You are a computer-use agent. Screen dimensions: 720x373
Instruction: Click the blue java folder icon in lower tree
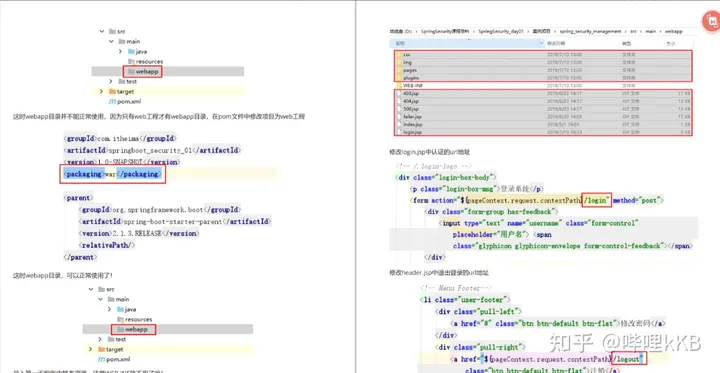pos(120,309)
